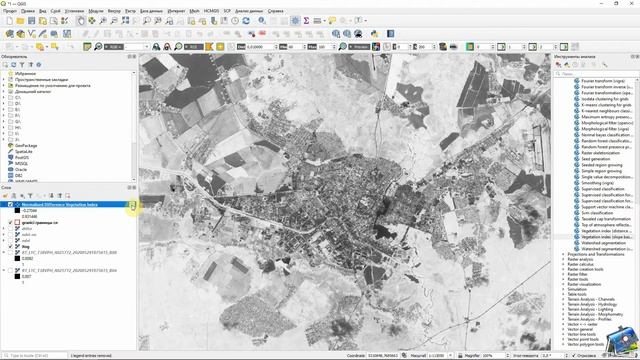Viewport: 640px width, 360px height.
Task: Expand the Пространственные закладки browser item
Action: 4,80
